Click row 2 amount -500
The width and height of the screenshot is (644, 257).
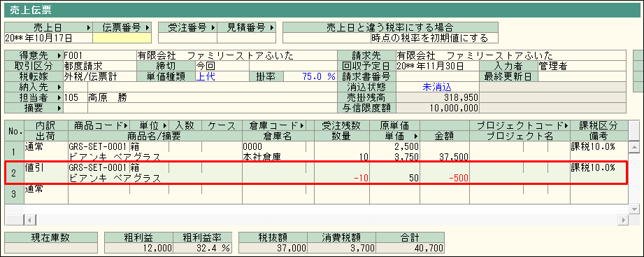pos(445,178)
